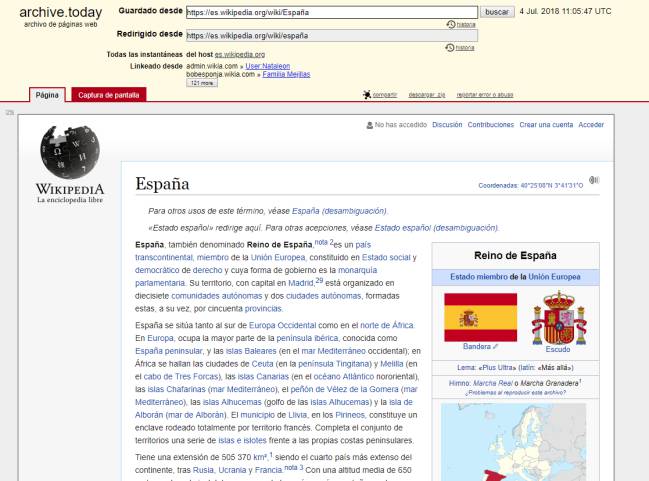Click Crear una cuenta
Viewport: 649px width, 481px height.
546,125
